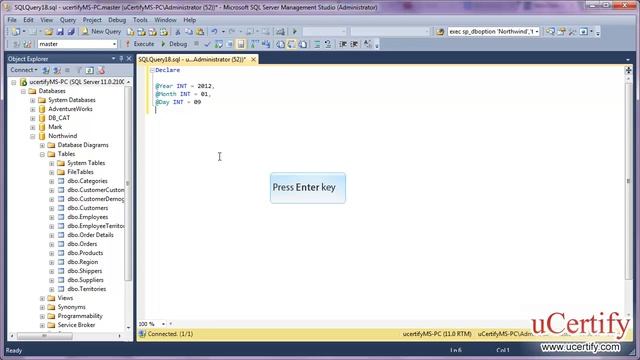This screenshot has height=360, width=640.
Task: Open the Edit menu
Action: pyautogui.click(x=28, y=20)
